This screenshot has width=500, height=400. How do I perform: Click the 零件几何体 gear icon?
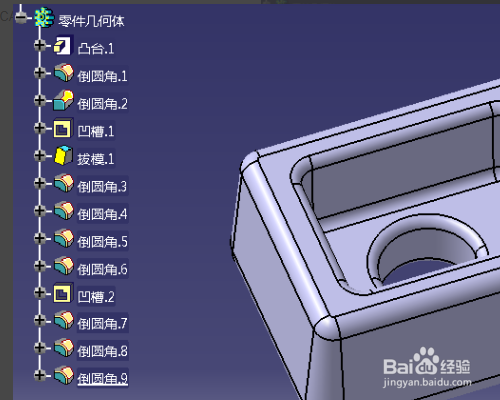click(44, 17)
